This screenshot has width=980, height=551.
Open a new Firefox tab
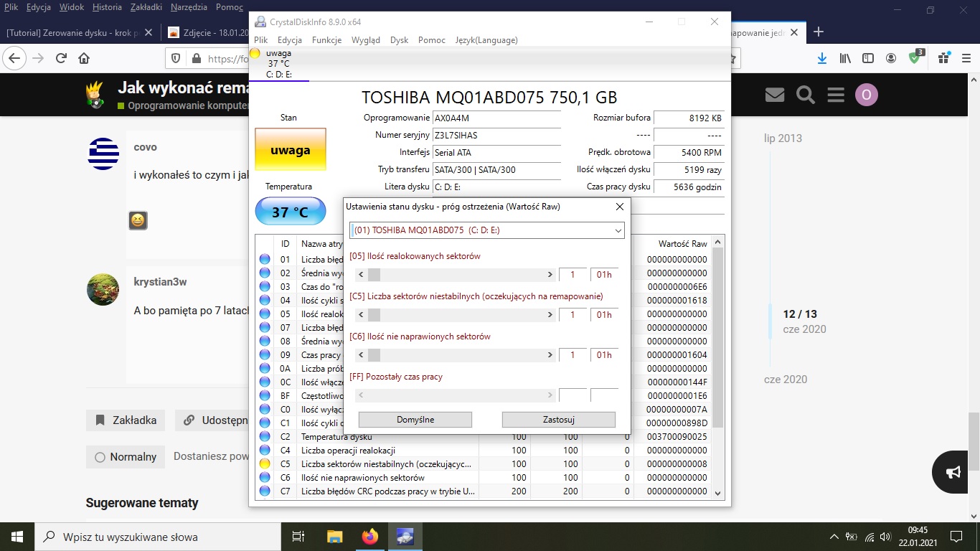(x=818, y=32)
